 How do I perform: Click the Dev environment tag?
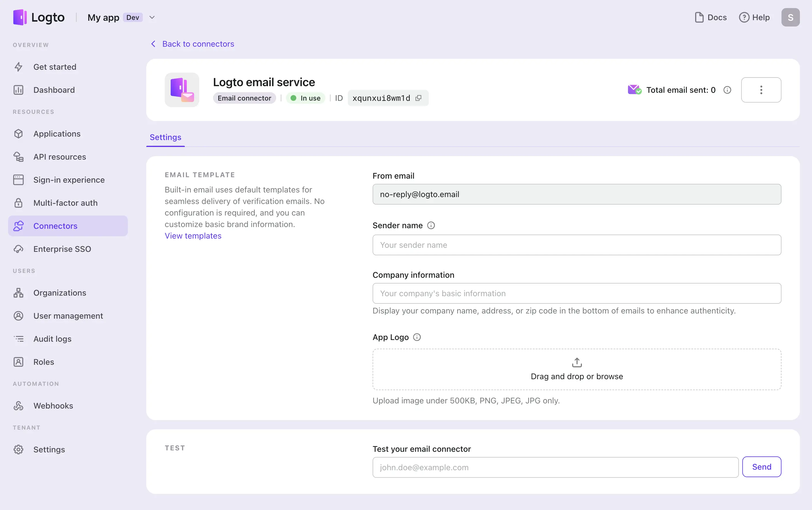(x=133, y=18)
